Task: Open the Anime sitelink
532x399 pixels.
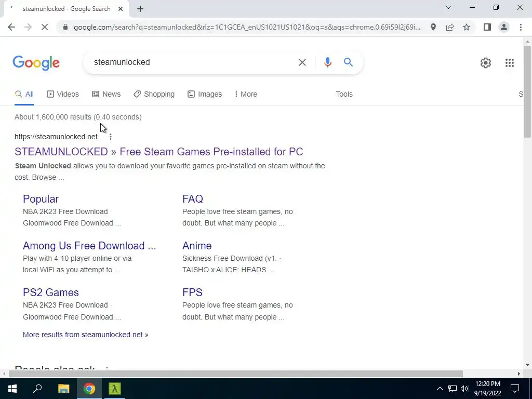Action: 197,246
